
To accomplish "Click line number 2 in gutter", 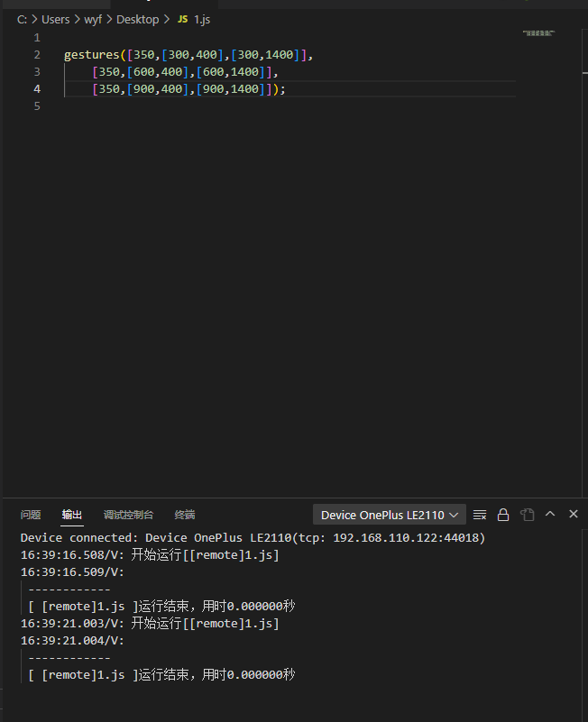I will click(x=37, y=55).
